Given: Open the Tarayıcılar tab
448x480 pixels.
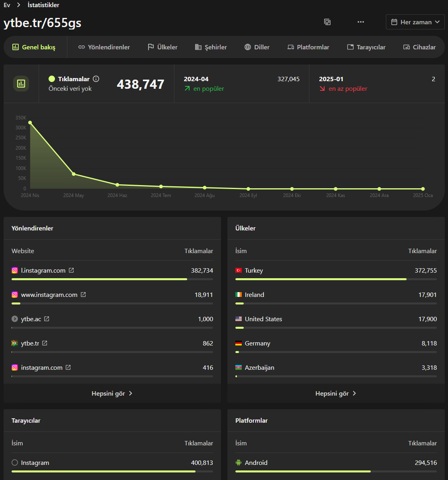Looking at the screenshot, I should [366, 47].
